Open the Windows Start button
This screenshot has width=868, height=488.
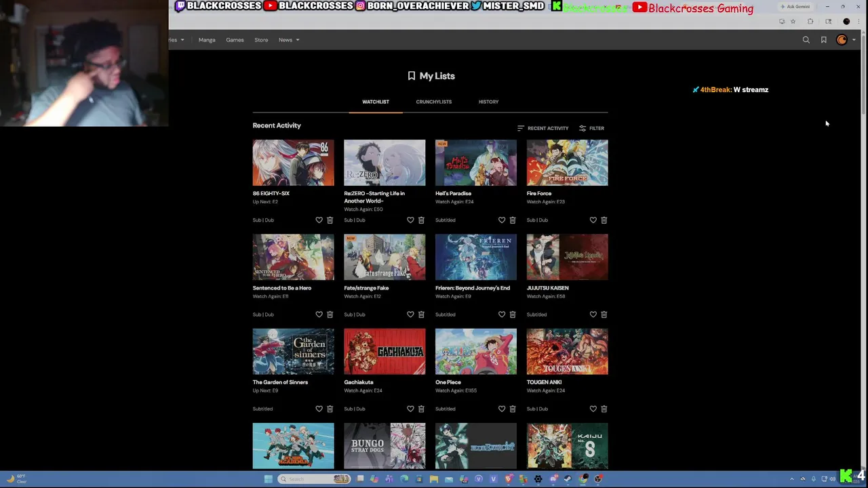[269, 479]
